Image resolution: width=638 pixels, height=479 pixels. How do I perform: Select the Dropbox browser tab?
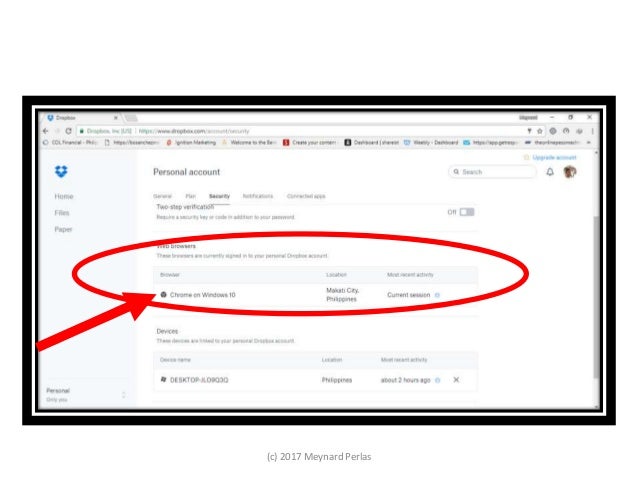tap(81, 118)
